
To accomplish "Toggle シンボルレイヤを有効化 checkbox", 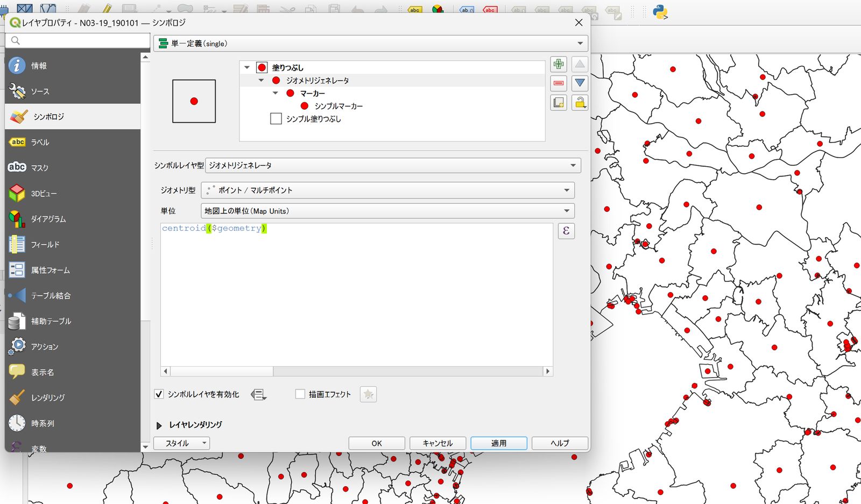I will pos(159,394).
